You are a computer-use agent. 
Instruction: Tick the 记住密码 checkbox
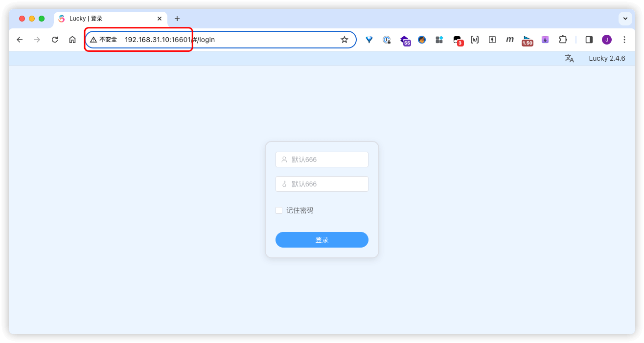(x=279, y=210)
